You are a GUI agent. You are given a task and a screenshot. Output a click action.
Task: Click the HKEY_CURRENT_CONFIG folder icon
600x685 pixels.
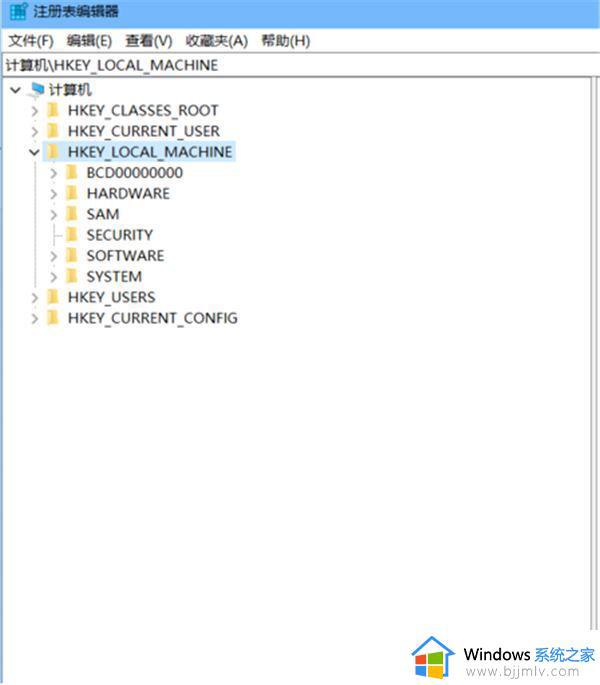point(53,318)
